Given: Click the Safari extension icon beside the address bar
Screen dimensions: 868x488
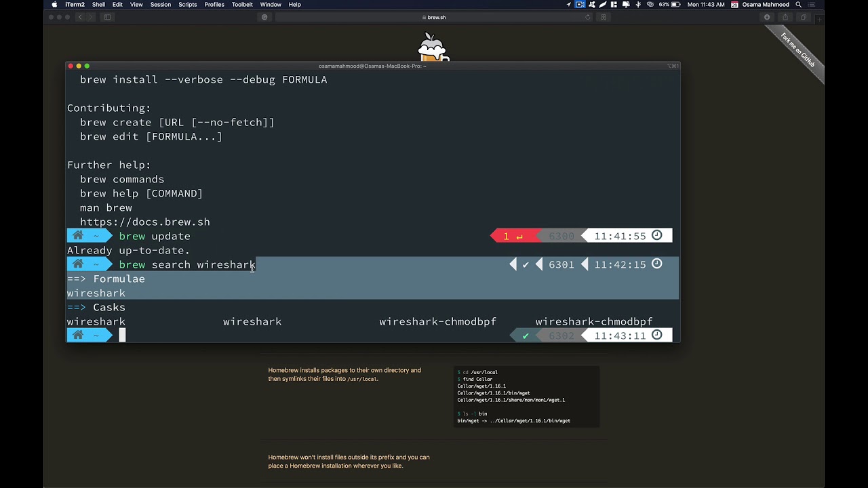Looking at the screenshot, I should pyautogui.click(x=264, y=17).
